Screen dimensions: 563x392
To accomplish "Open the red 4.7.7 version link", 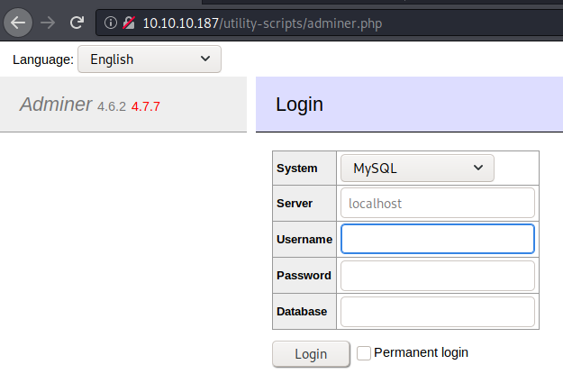I will [x=146, y=106].
